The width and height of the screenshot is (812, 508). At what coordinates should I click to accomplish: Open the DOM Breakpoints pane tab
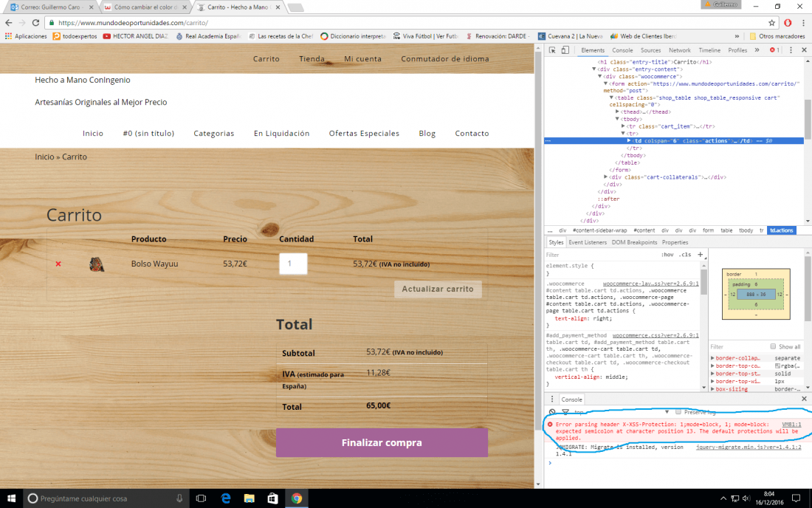click(634, 242)
